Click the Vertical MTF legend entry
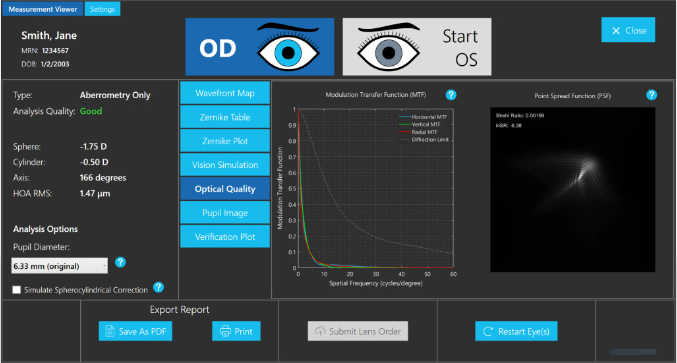Viewport: 677px width, 363px height. pos(420,124)
